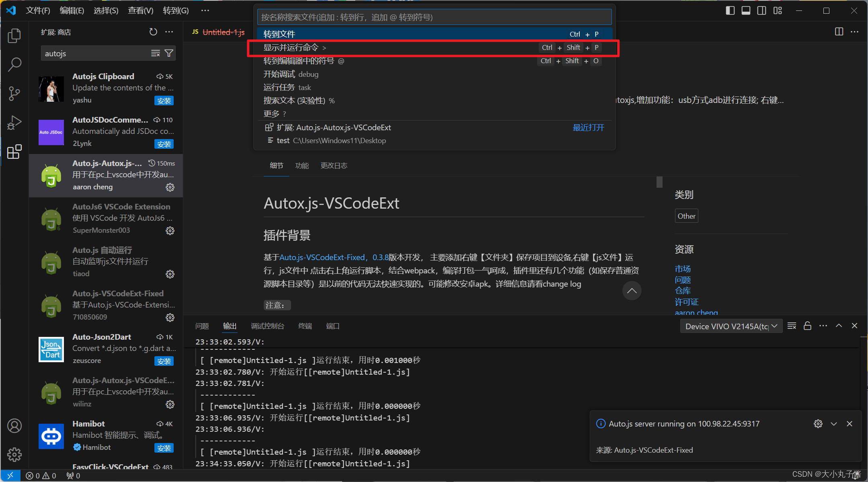The width and height of the screenshot is (868, 482).
Task: Collapse the Auto.js server notification chevron
Action: tap(834, 423)
